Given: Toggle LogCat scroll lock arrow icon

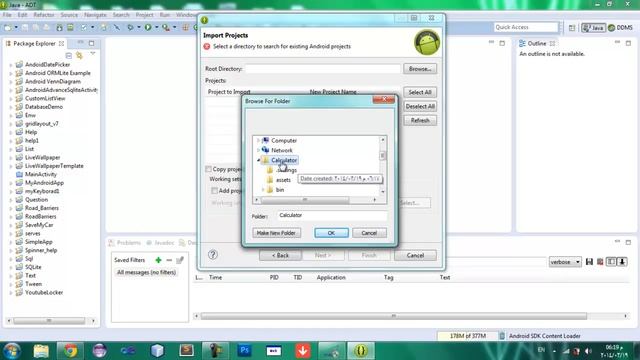Looking at the screenshot, I should tap(622, 262).
